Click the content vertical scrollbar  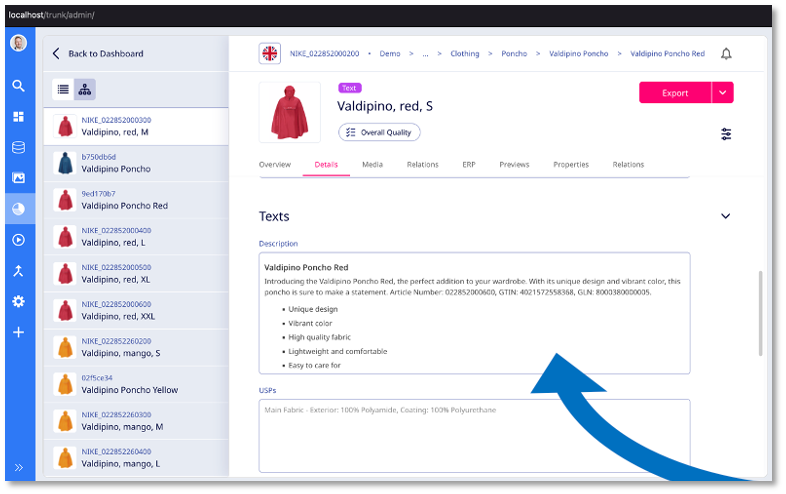(x=760, y=313)
